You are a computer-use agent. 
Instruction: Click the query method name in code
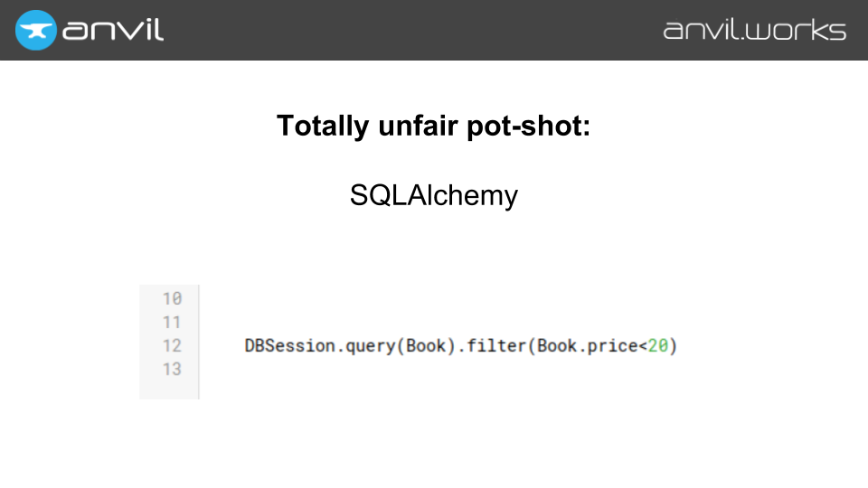371,346
